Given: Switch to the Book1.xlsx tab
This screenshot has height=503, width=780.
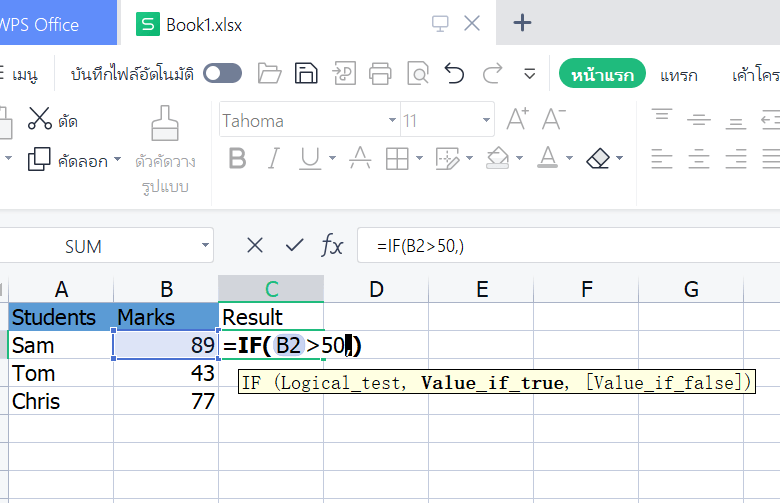Looking at the screenshot, I should pos(306,23).
